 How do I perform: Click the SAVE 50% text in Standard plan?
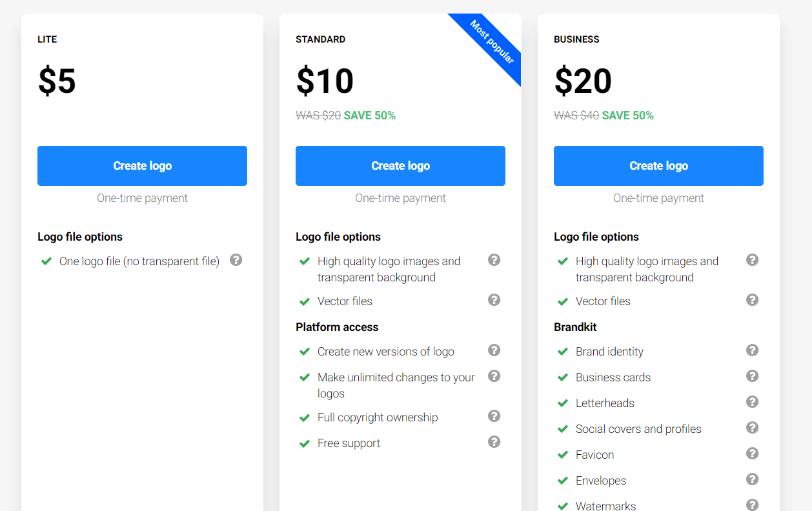coord(369,115)
